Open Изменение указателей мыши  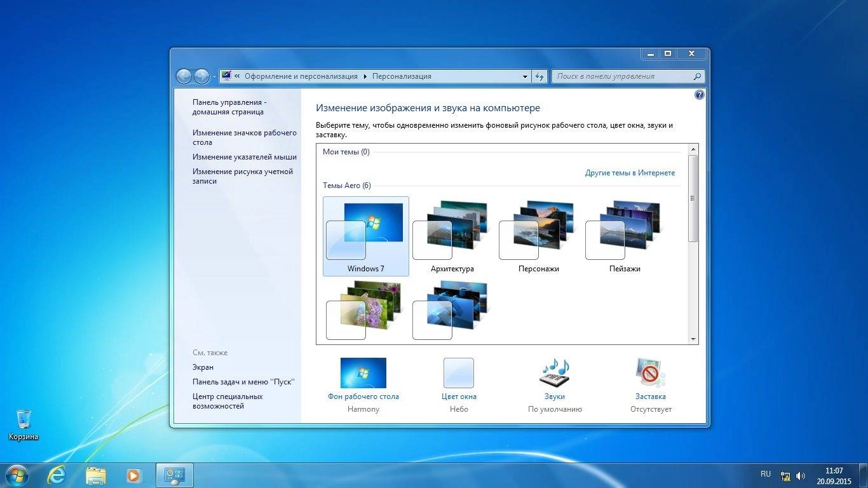245,157
